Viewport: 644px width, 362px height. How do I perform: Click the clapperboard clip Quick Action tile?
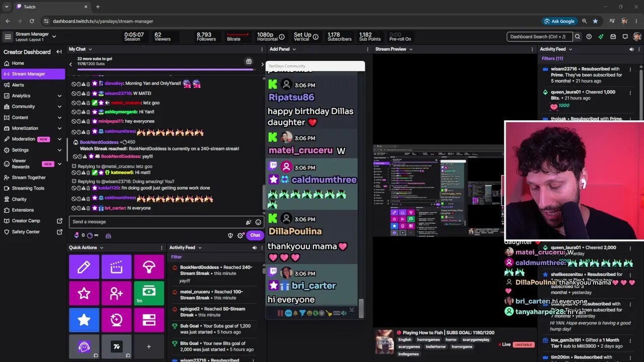click(116, 267)
